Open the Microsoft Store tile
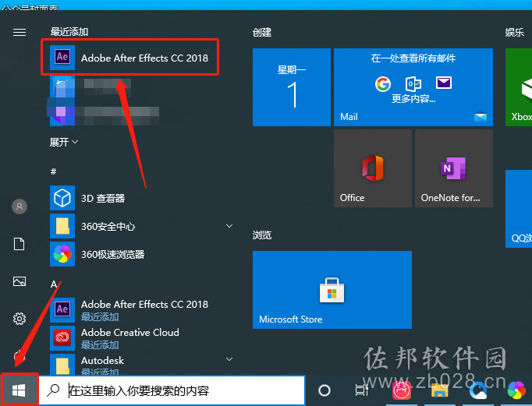Screen dimensions: 532x406 pyautogui.click(x=332, y=290)
